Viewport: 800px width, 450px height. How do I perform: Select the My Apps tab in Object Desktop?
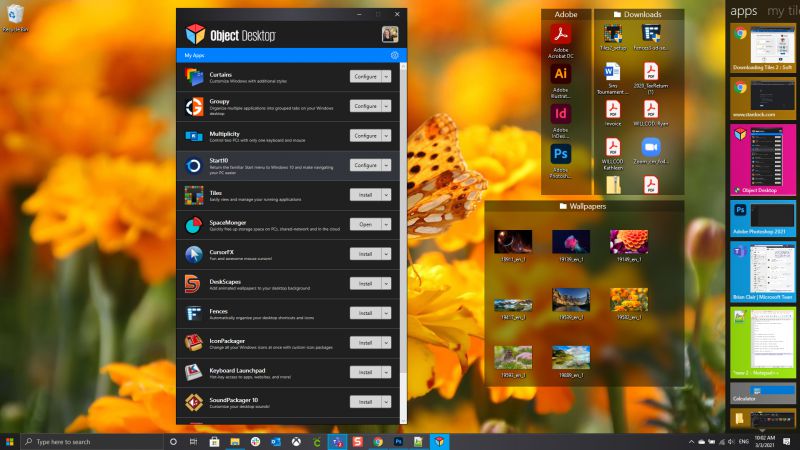pos(198,56)
